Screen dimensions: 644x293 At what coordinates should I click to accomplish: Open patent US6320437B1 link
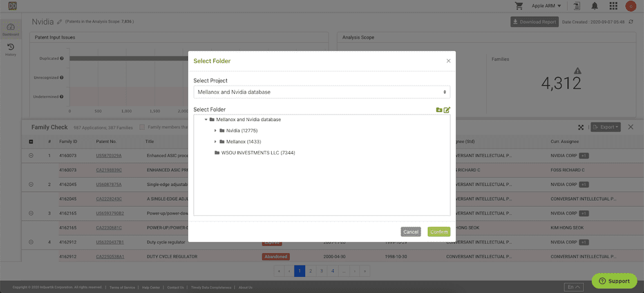click(110, 242)
